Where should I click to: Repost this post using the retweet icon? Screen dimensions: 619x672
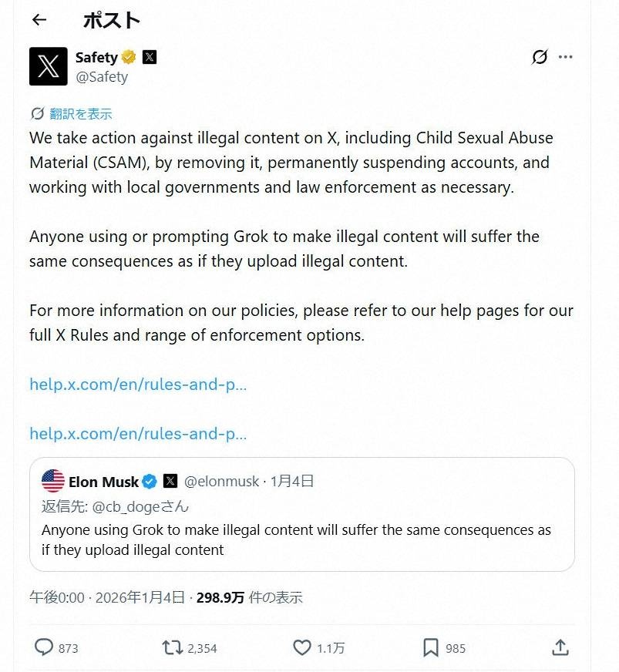(x=173, y=647)
